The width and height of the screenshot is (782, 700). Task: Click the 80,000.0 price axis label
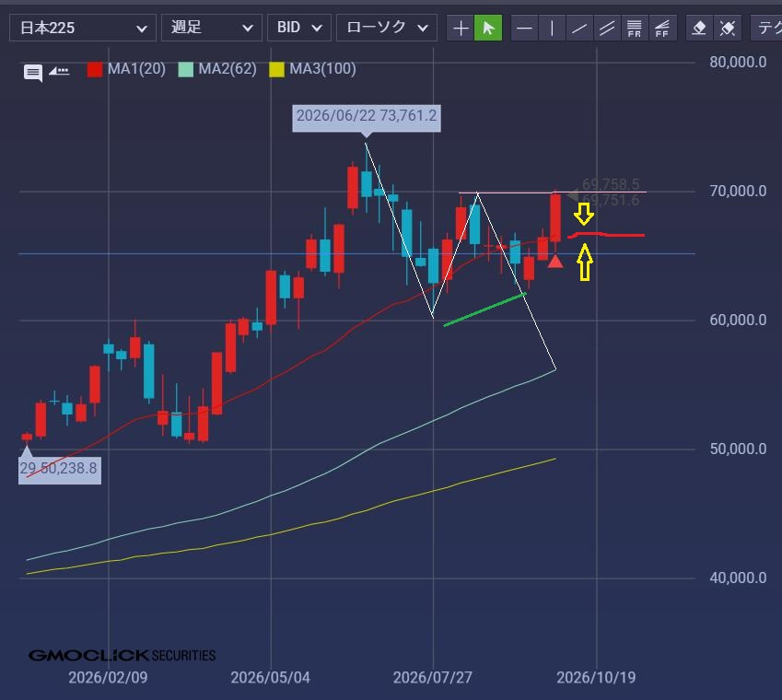point(738,63)
